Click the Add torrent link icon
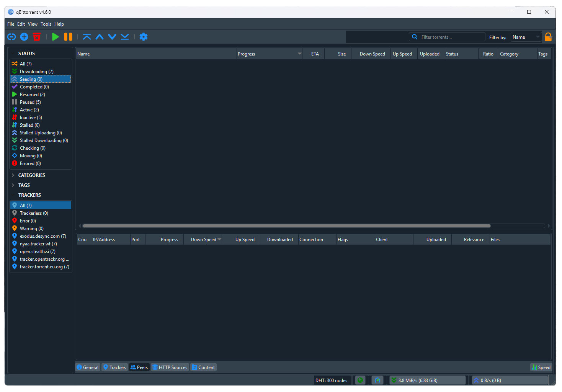 pos(11,37)
